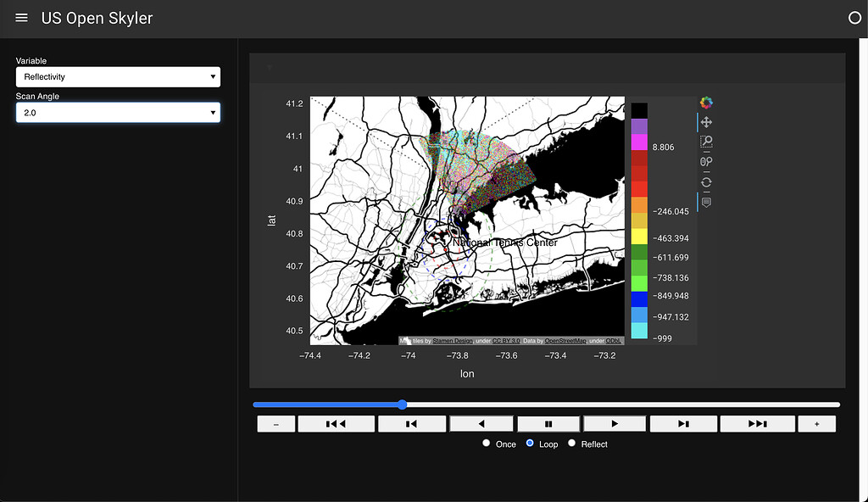Screen dimensions: 868x502
Task: Pause the animation playback
Action: point(548,424)
